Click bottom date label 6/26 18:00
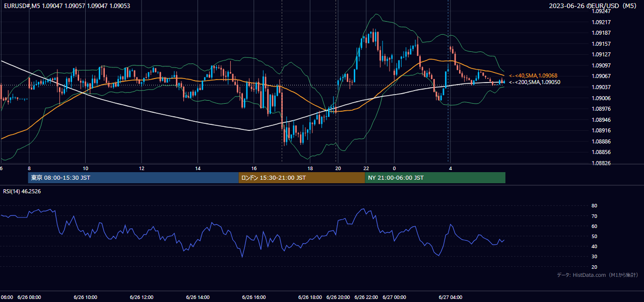The height and width of the screenshot is (302, 644). (x=310, y=297)
